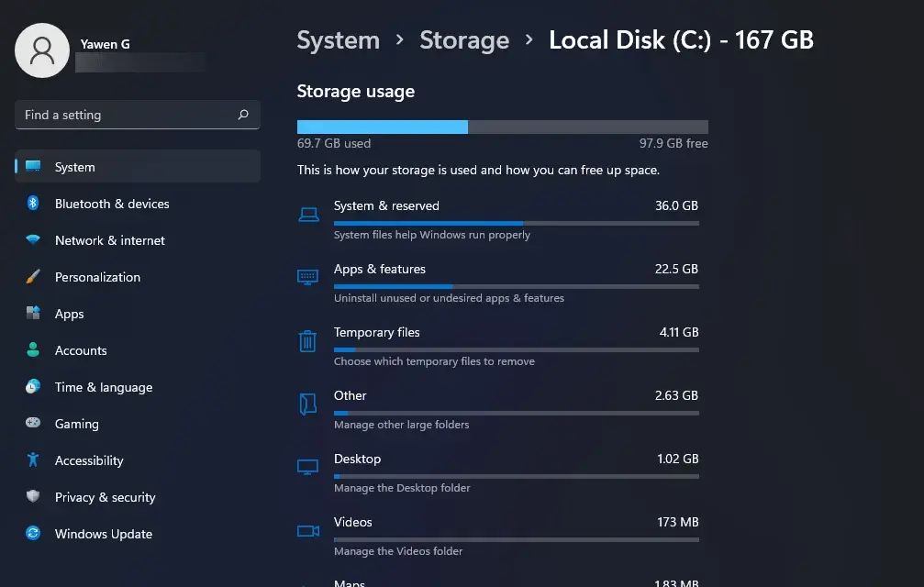Open the System category in sidebar
The width and height of the screenshot is (924, 587).
[138, 167]
